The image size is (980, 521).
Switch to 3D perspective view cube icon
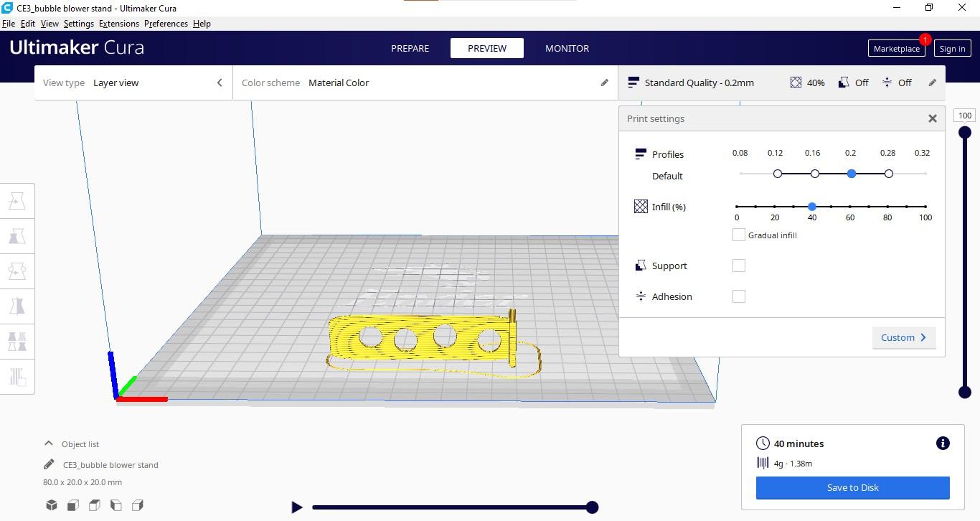tap(52, 505)
